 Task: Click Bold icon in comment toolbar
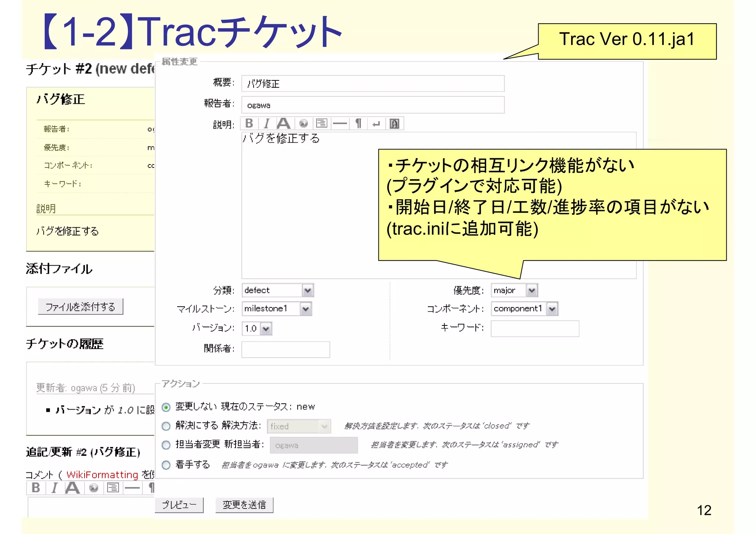coord(36,488)
